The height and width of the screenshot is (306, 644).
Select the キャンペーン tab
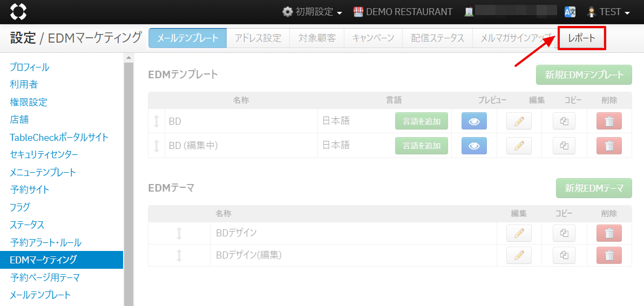point(373,38)
